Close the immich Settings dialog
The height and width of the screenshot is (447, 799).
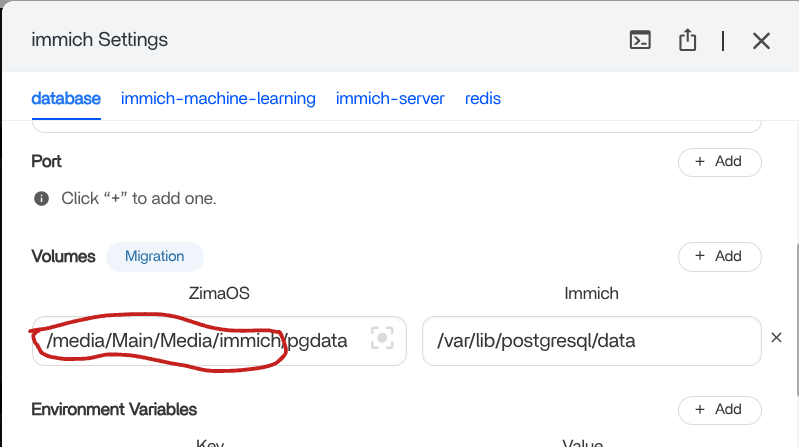point(761,41)
